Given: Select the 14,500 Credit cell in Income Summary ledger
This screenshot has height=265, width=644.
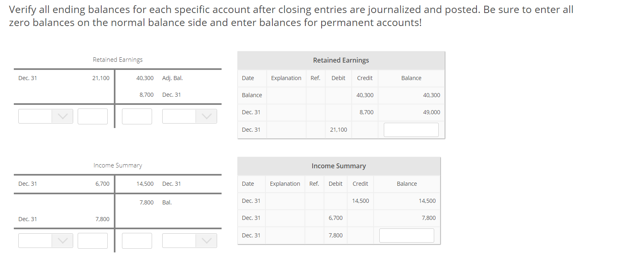Looking at the screenshot, I should tap(360, 200).
